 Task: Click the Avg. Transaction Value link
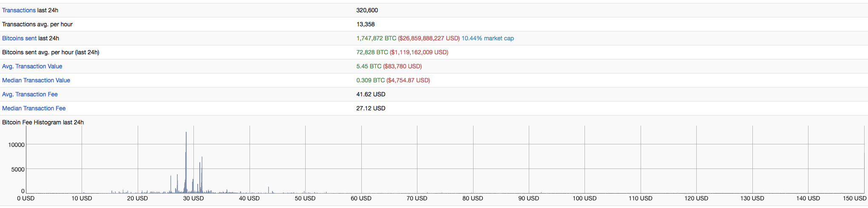pyautogui.click(x=32, y=66)
